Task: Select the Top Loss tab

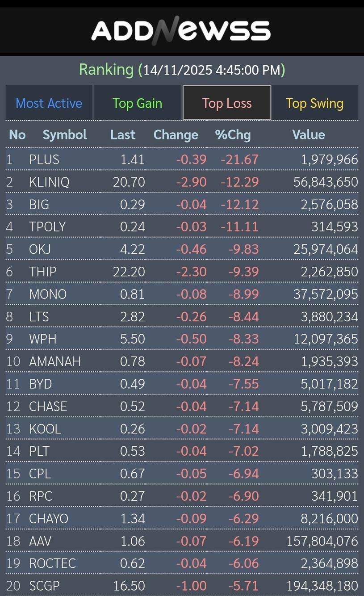Action: click(227, 103)
